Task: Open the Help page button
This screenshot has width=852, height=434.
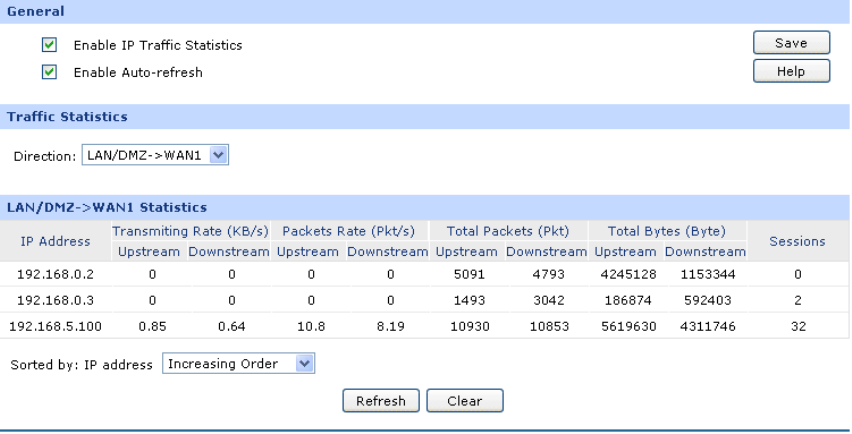Action: (791, 71)
